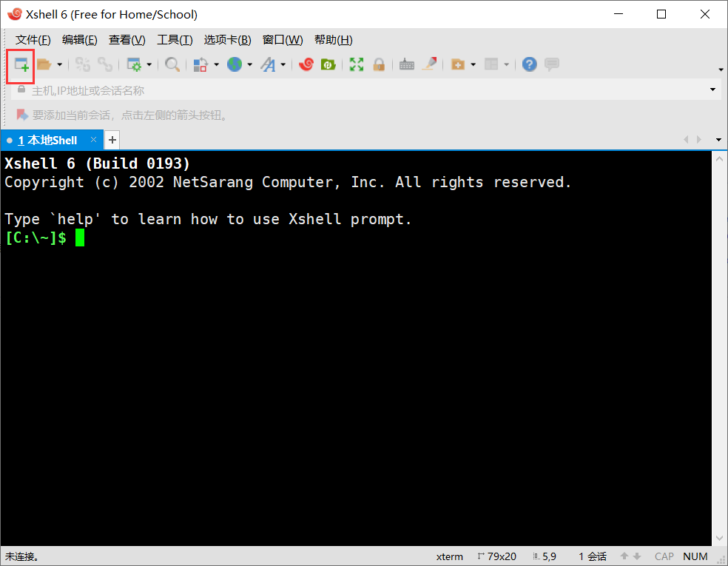Click the CAP indicator in status bar
Image resolution: width=728 pixels, height=566 pixels.
(664, 556)
